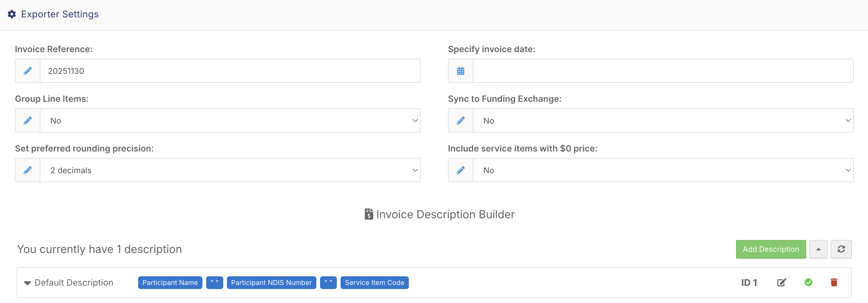
Task: Click the 'Sync to Funding Exchange:' label
Action: (x=504, y=99)
